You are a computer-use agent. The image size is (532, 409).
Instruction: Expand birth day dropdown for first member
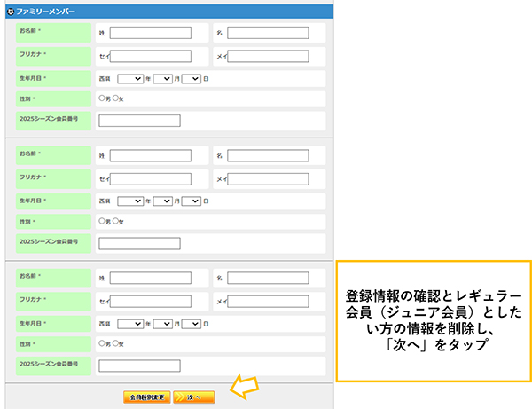point(191,78)
